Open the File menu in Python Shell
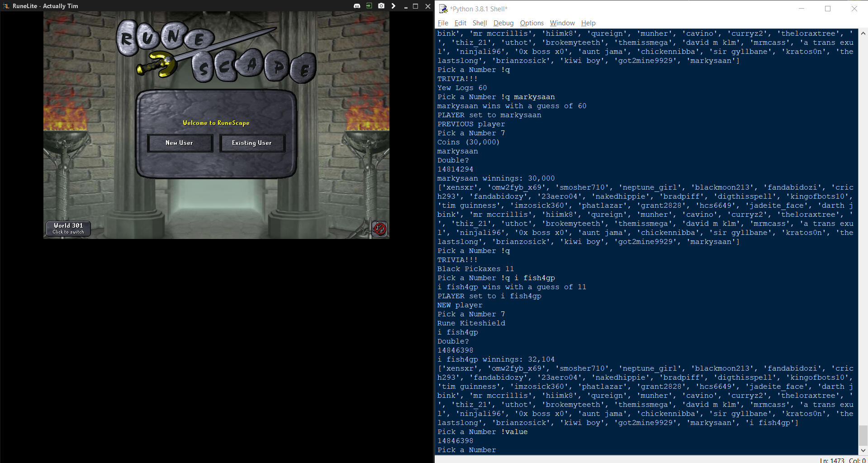The image size is (868, 463). (443, 23)
